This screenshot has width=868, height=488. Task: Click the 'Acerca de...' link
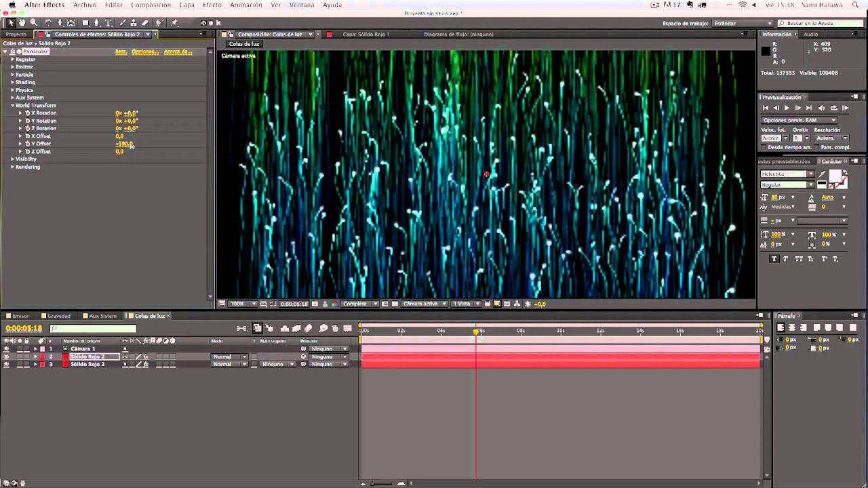tap(178, 52)
